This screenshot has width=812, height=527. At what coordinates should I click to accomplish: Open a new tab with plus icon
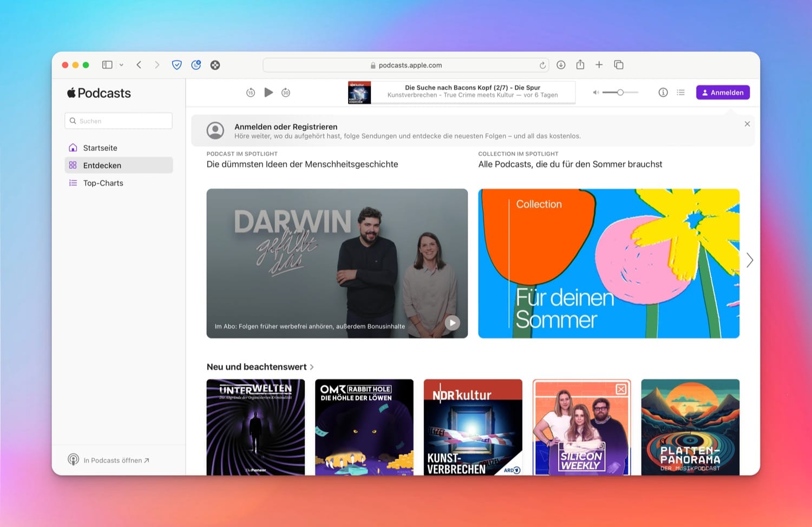599,65
